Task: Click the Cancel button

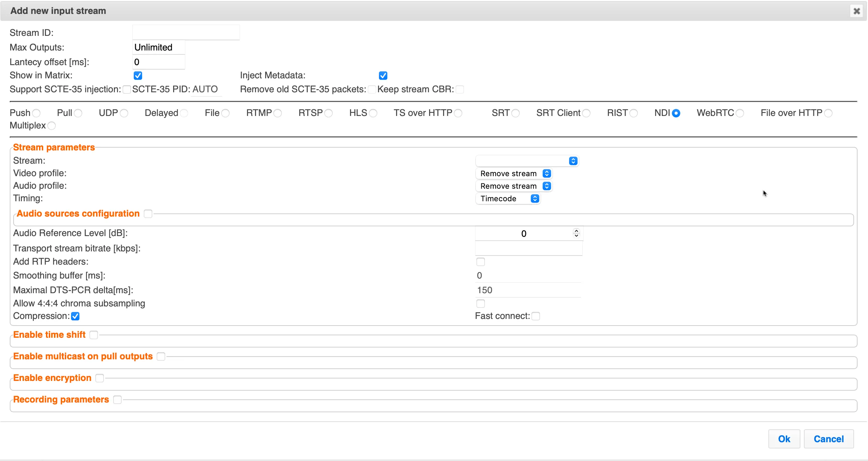Action: (829, 439)
